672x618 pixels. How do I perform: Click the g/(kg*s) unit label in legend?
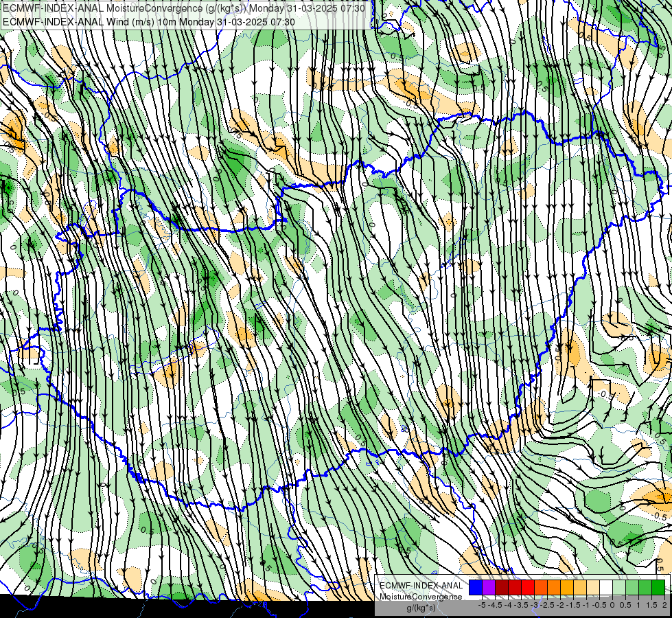click(x=421, y=608)
